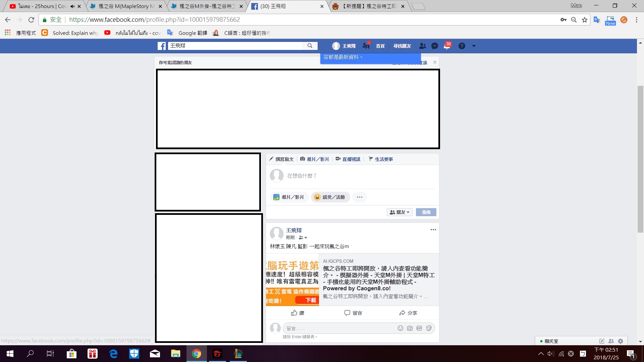Attach photo with comment camera icon
Screen dimensions: 644x362
[410, 328]
